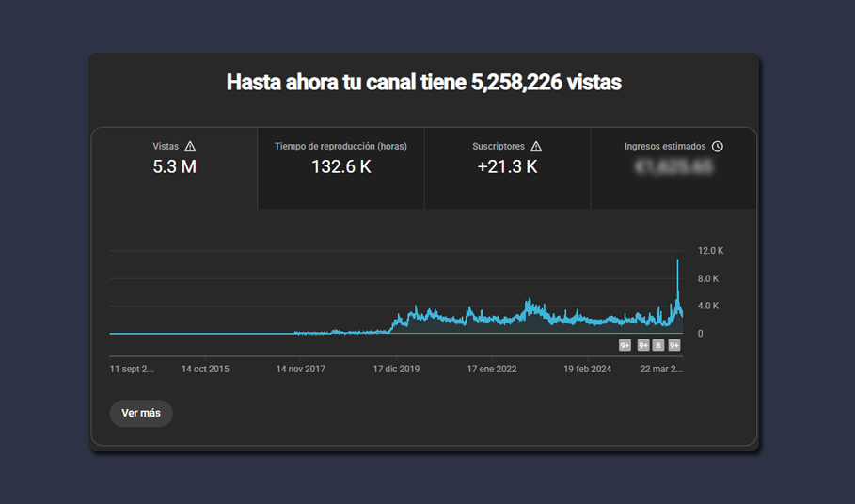Click the 19 feb 2024 axis date
The height and width of the screenshot is (504, 855).
click(587, 370)
